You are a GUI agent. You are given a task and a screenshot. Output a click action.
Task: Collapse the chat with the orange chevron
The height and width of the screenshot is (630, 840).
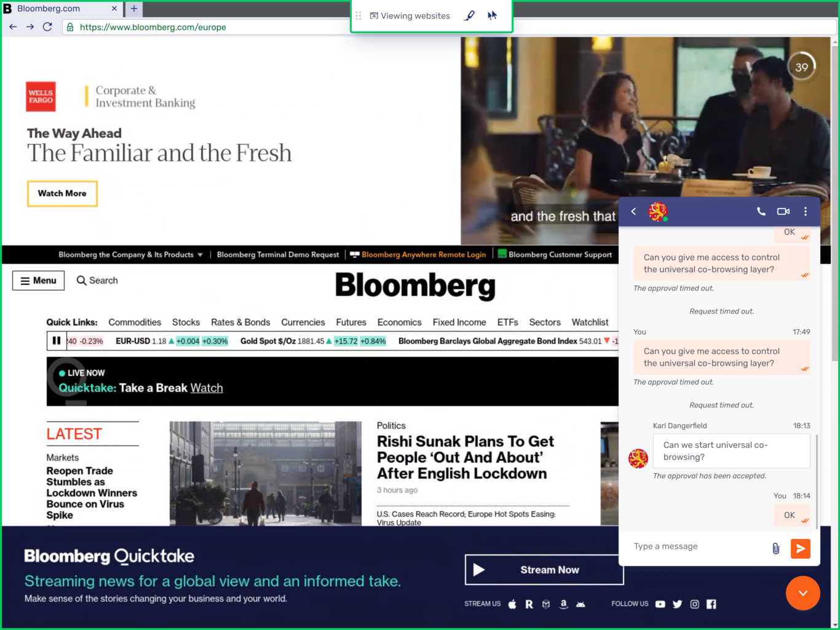[802, 593]
